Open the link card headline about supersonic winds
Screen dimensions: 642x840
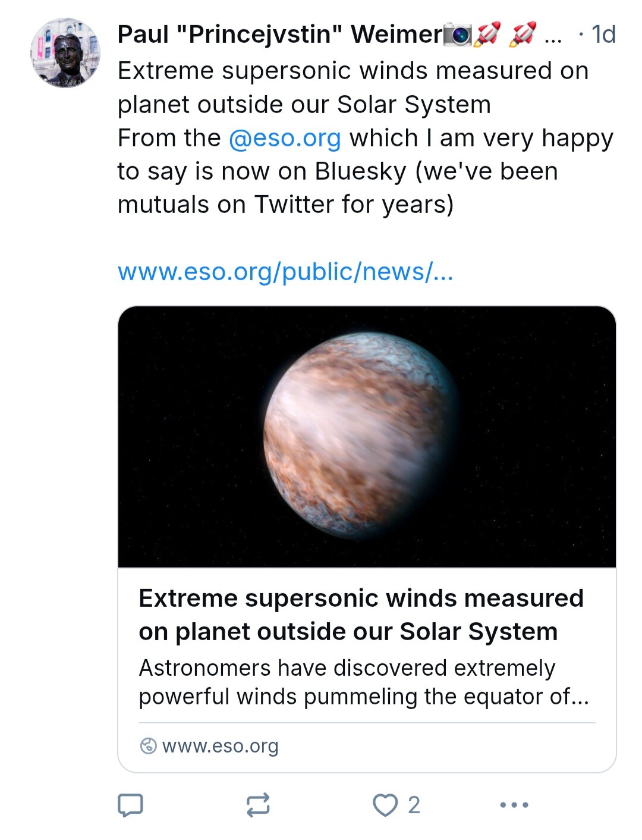361,615
